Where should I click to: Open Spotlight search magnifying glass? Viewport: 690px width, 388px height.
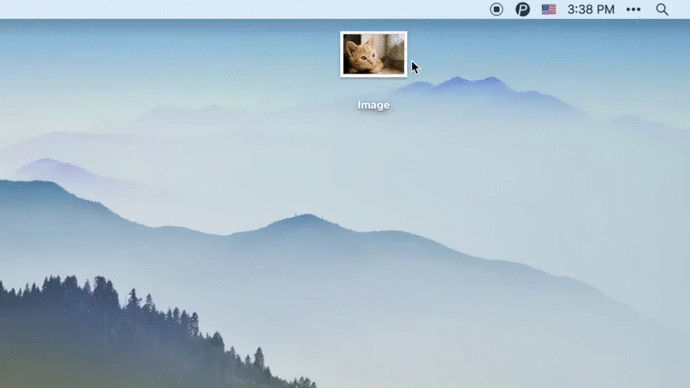click(x=662, y=9)
